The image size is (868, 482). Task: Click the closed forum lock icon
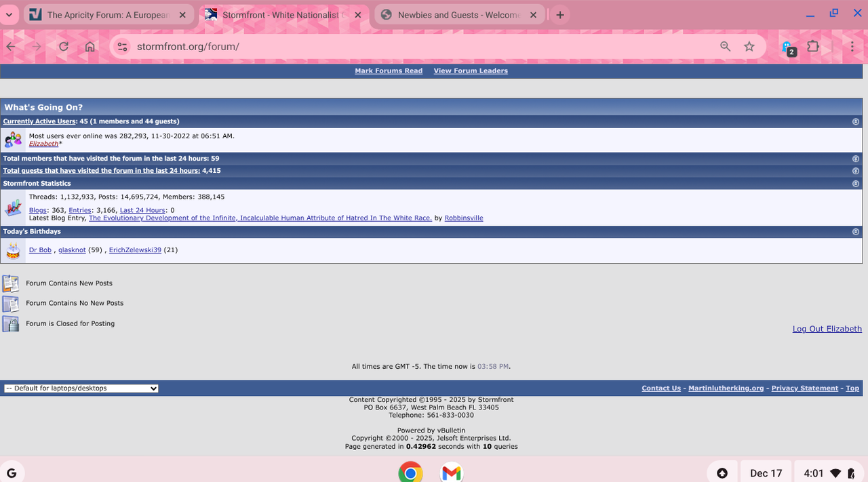point(11,324)
